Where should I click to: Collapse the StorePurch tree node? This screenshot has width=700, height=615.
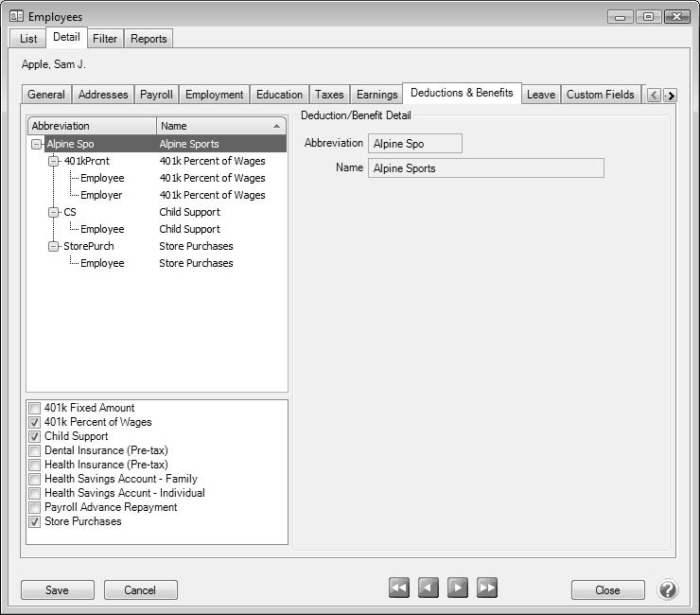coord(54,247)
